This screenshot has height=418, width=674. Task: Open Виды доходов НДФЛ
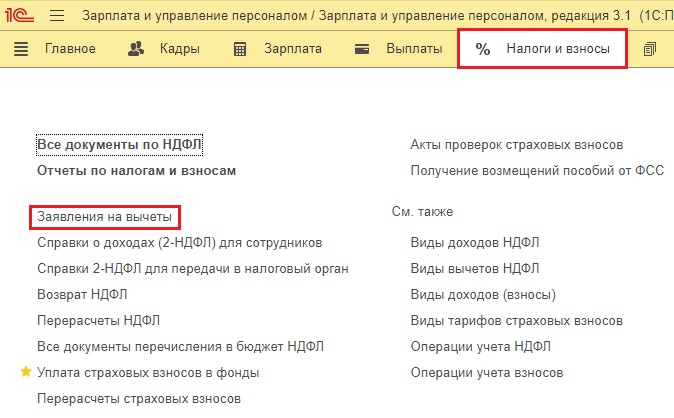click(475, 243)
